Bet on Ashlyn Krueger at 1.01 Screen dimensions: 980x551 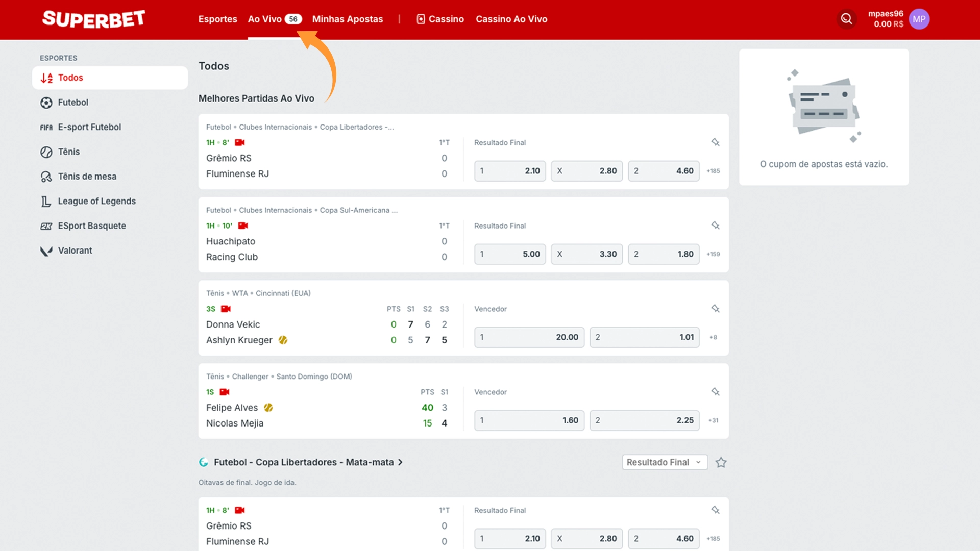coord(645,337)
